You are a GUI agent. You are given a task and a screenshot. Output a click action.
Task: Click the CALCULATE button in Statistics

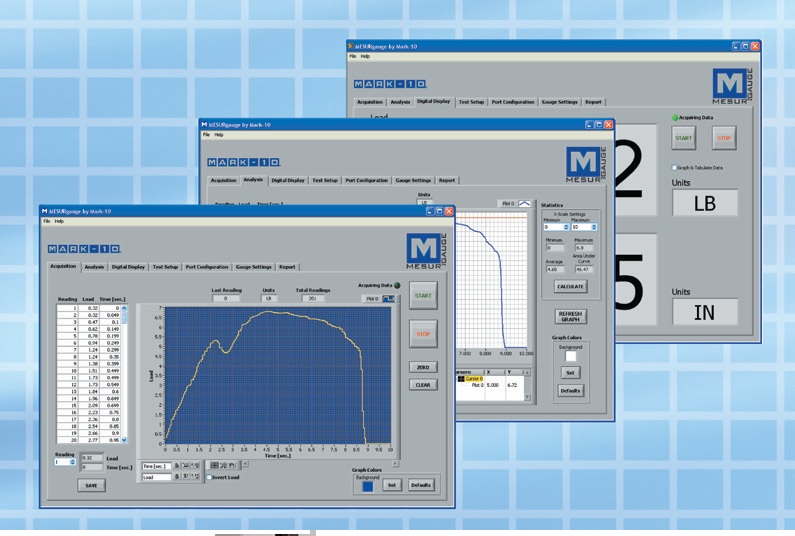(570, 286)
